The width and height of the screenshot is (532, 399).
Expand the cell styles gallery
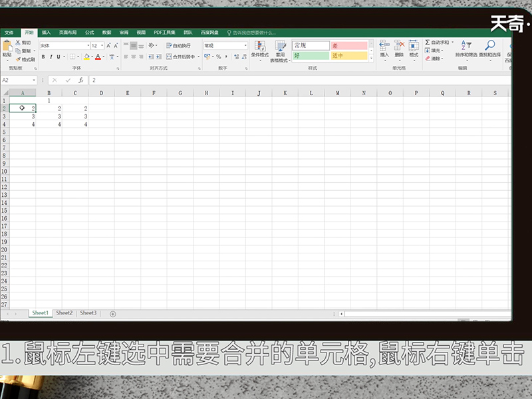coord(372,59)
